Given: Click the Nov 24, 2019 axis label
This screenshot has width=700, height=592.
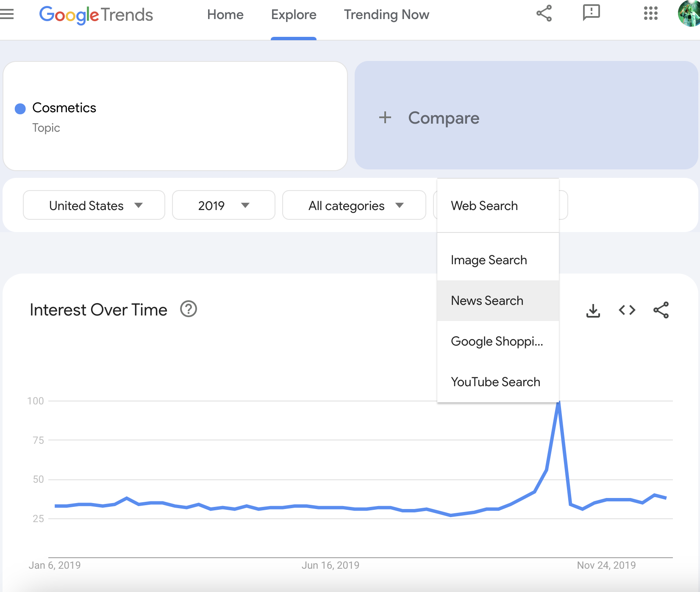Looking at the screenshot, I should [606, 565].
